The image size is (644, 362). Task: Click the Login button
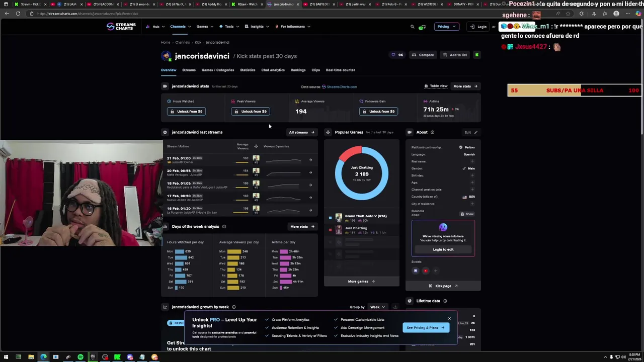(x=478, y=27)
